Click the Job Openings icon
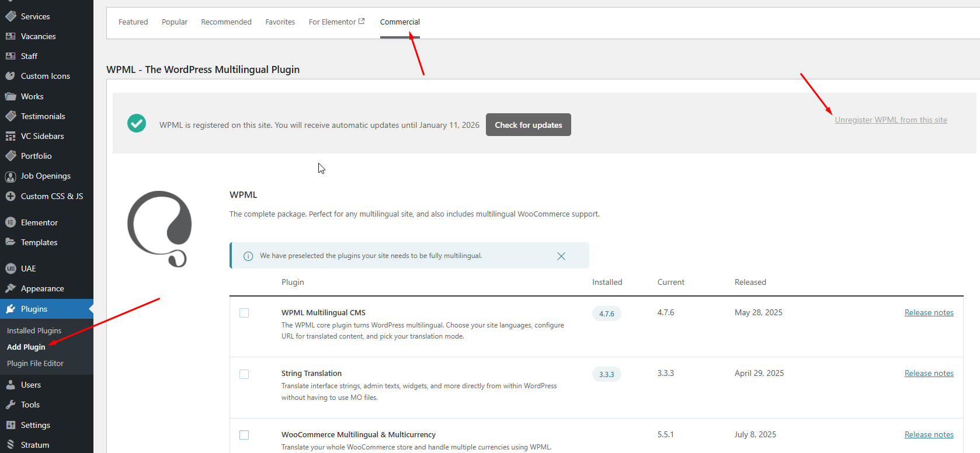980x453 pixels. pyautogui.click(x=11, y=176)
